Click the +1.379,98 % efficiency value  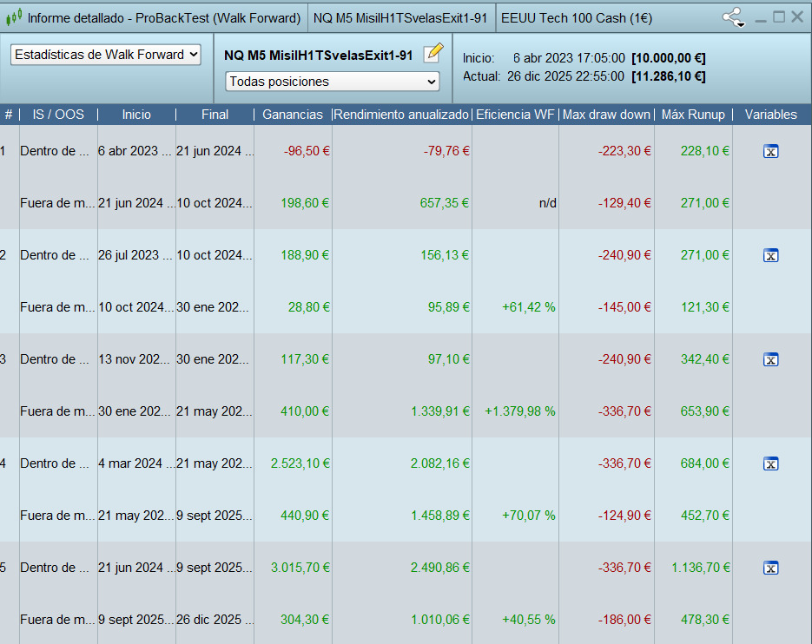(520, 411)
